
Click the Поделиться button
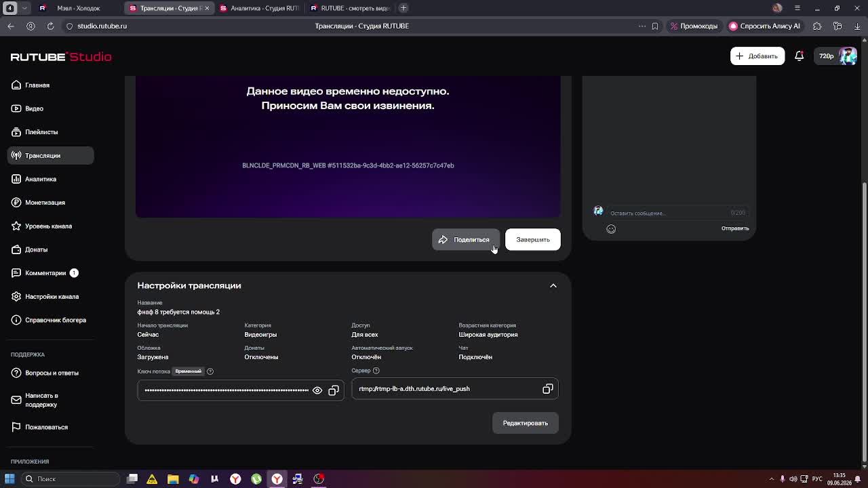point(466,240)
